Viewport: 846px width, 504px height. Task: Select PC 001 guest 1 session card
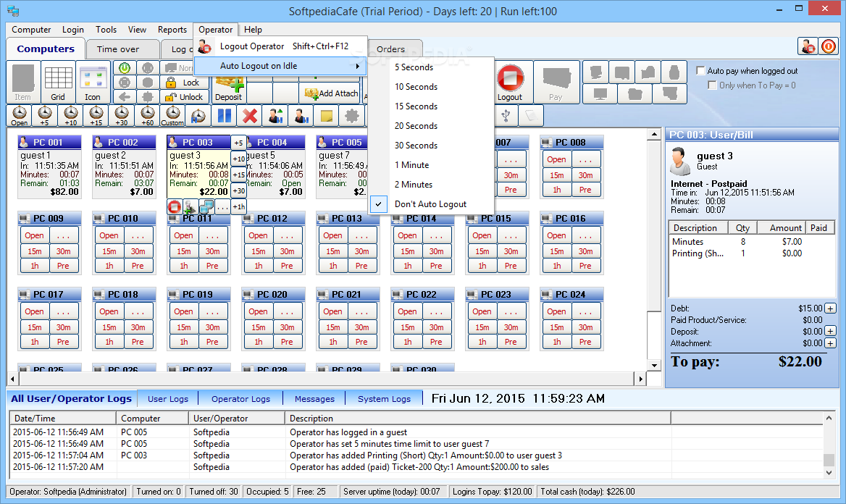(x=50, y=167)
